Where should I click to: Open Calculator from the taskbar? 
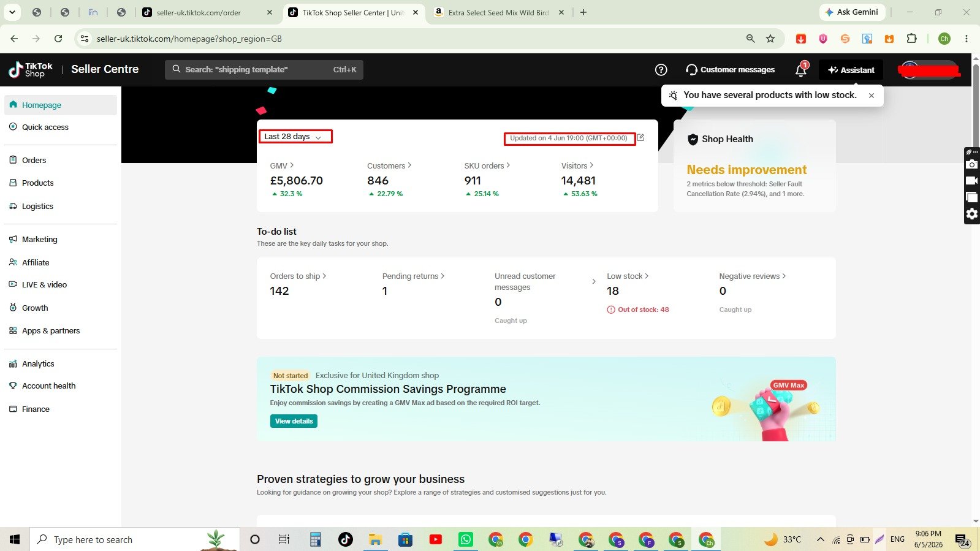pyautogui.click(x=315, y=539)
